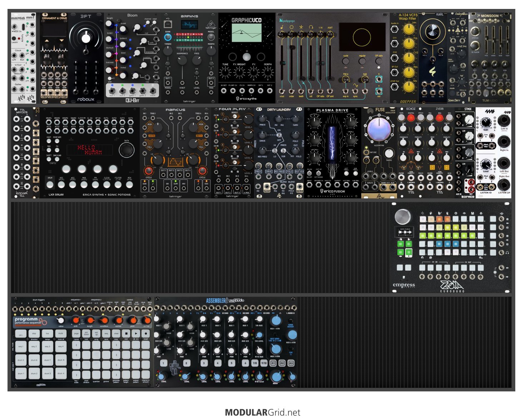Screen dimensions: 526x420
Task: Click the Learn button on mmMidi
Action: pyautogui.click(x=14, y=38)
